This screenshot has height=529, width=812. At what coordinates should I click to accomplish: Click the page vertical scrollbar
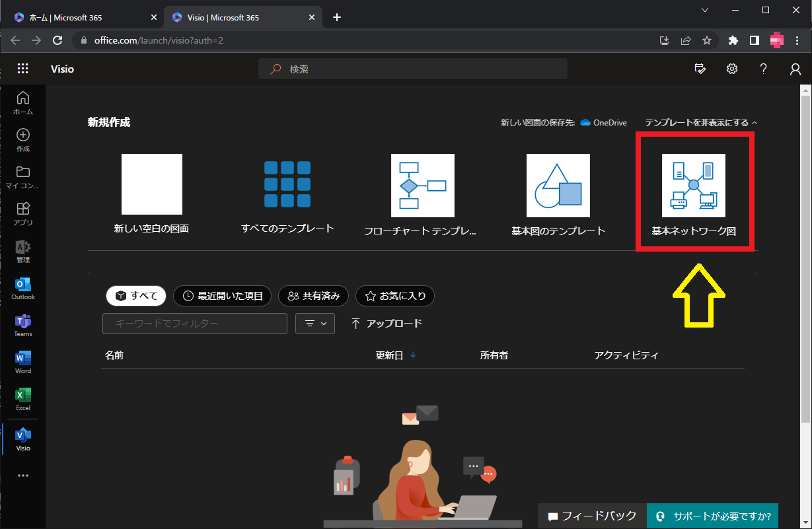[x=806, y=258]
